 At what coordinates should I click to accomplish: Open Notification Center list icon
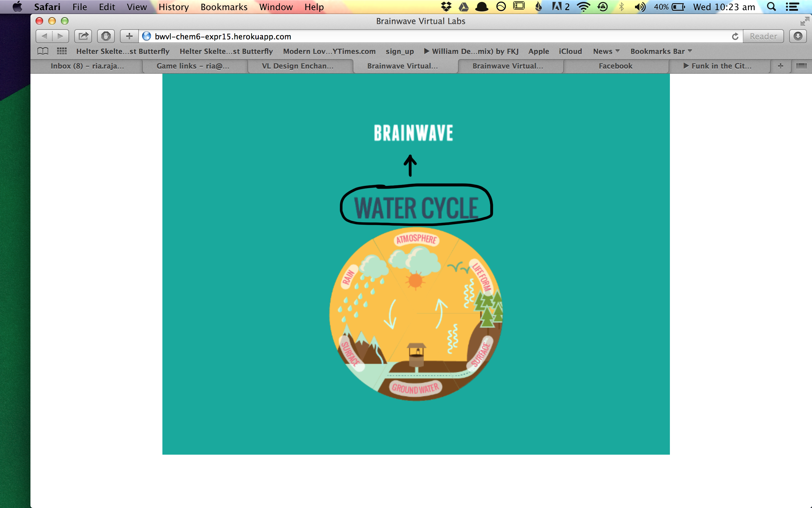point(792,7)
